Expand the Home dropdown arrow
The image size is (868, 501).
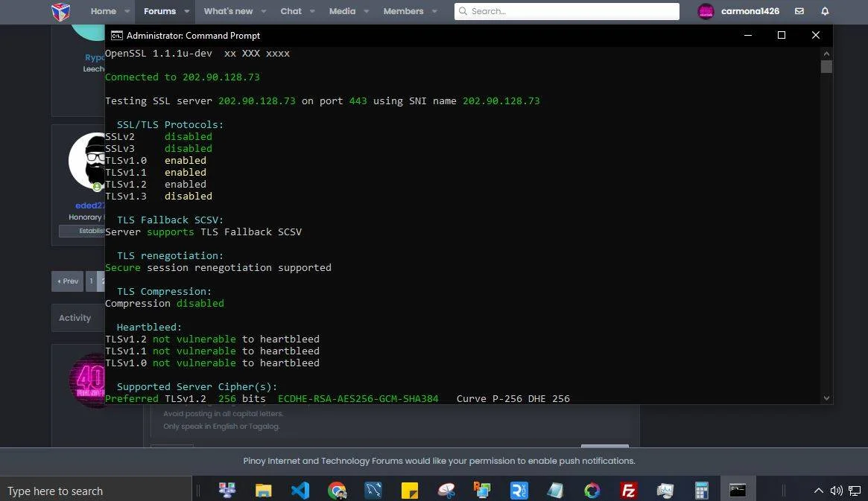[127, 11]
